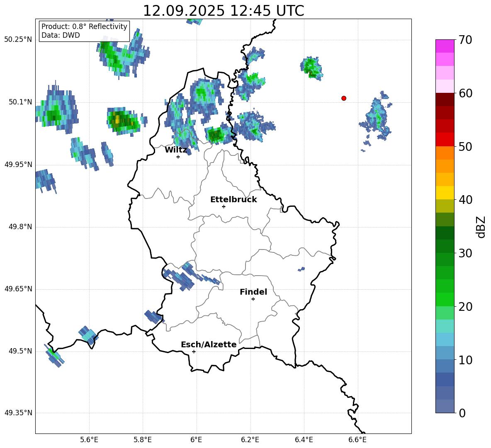Click the 49.8°N latitude label
This screenshot has height=448, width=491.
click(20, 227)
